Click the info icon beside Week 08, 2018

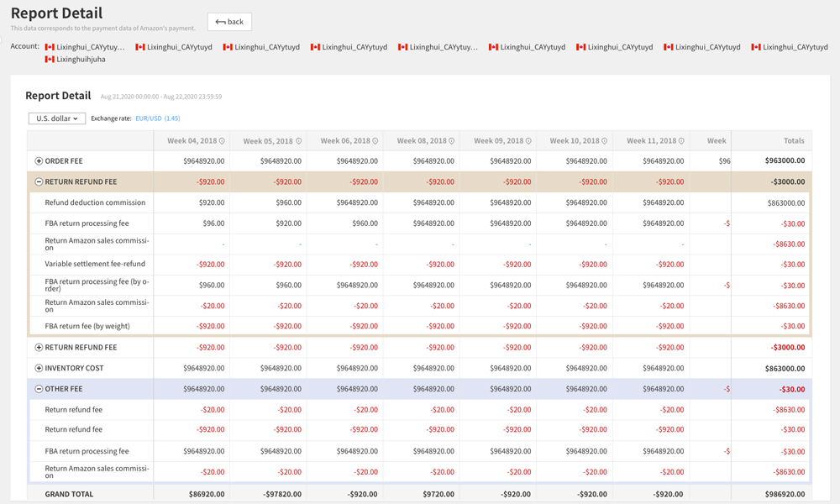coord(451,141)
